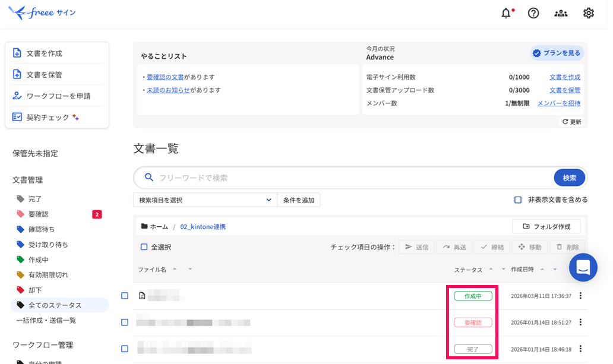Screen dimensions: 613x364
Task: Click the プランを見る button
Action: click(x=557, y=53)
